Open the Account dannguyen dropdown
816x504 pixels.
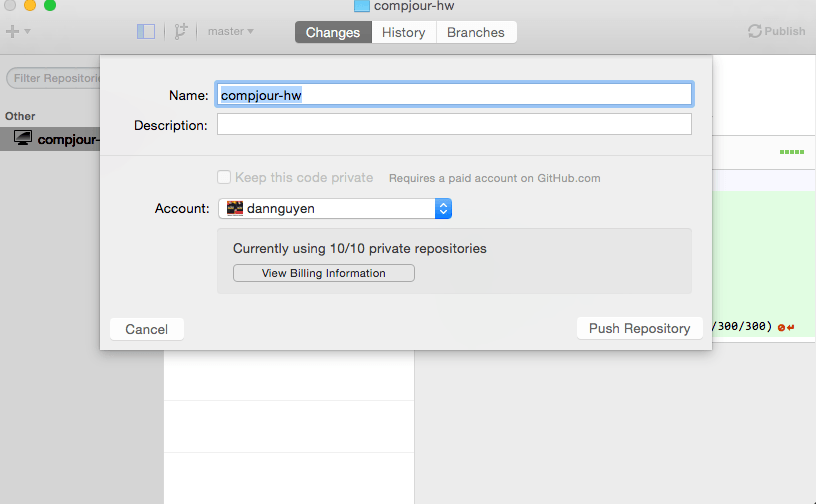coord(335,208)
